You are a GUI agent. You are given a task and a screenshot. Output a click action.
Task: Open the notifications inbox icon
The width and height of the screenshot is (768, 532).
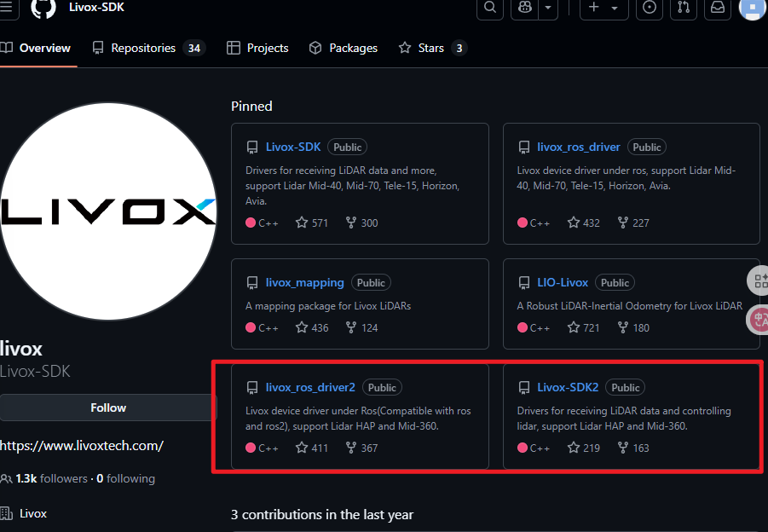click(x=718, y=8)
